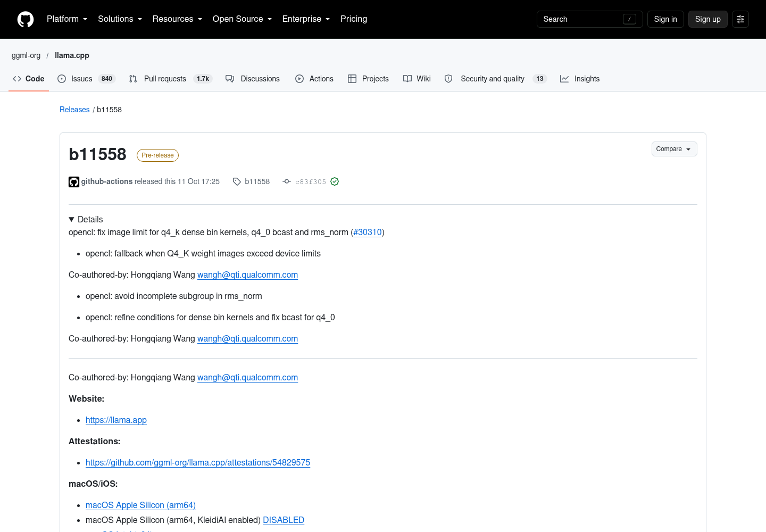Open the Platform dropdown menu
The height and width of the screenshot is (532, 766).
click(67, 19)
